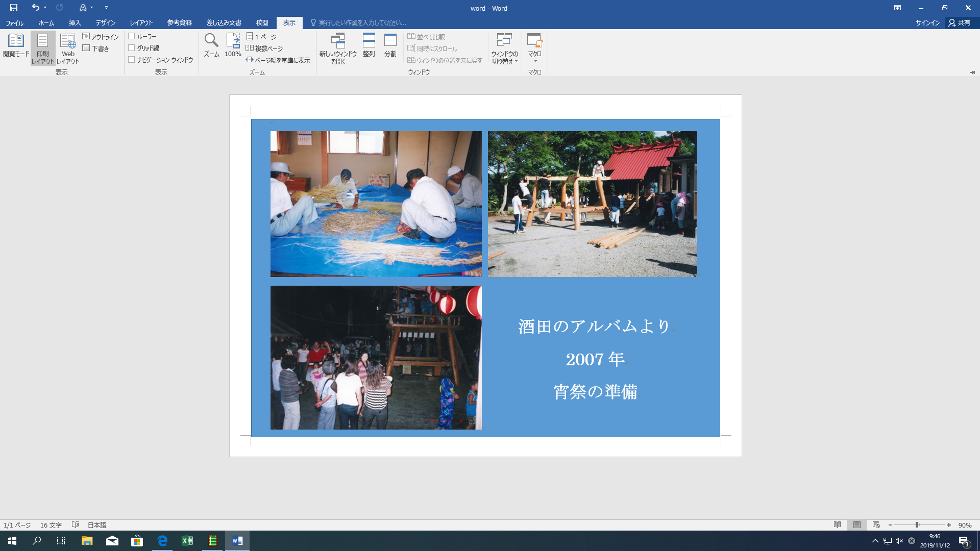Open the Touch/Mouse mode icon
980x551 pixels.
(83, 8)
